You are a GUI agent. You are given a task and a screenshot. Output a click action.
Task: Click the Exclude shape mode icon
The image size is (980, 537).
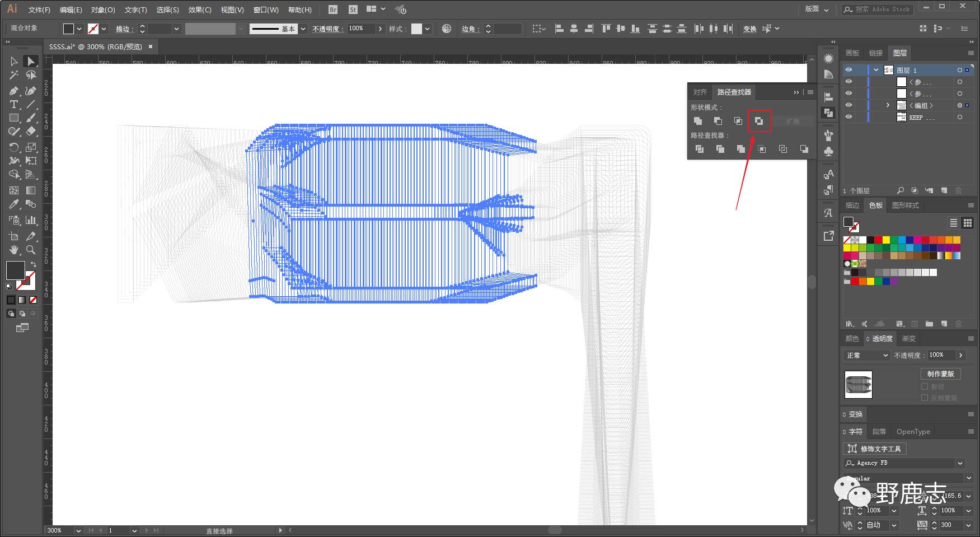759,121
